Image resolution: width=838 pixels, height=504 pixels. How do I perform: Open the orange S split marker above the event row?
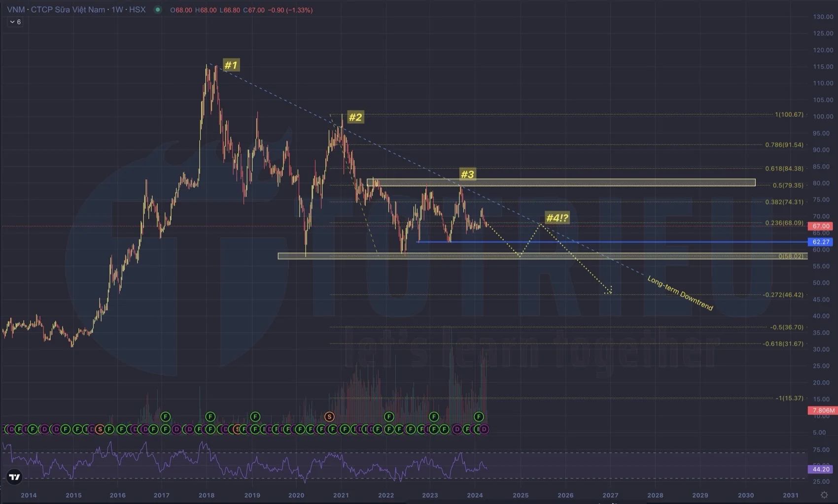tap(329, 417)
